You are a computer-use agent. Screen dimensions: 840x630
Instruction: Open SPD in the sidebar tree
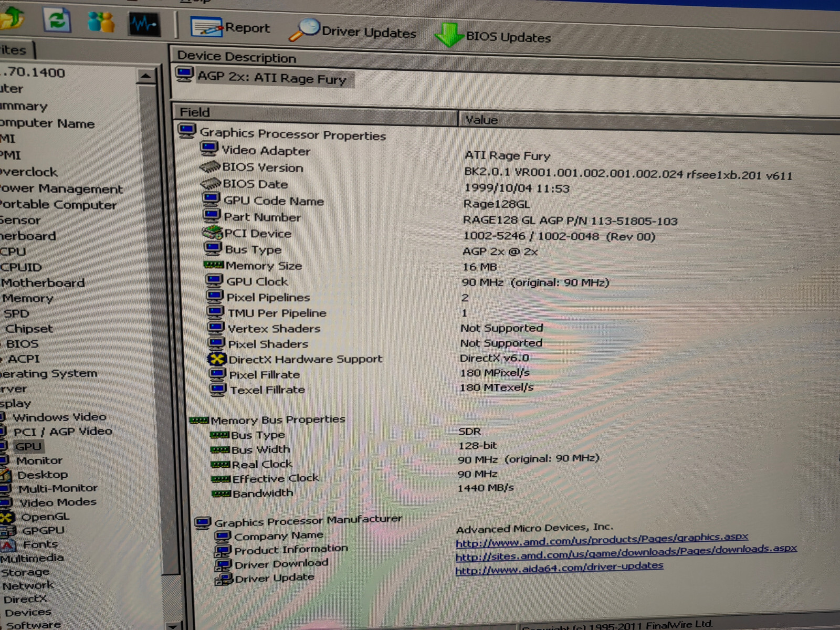pos(16,313)
